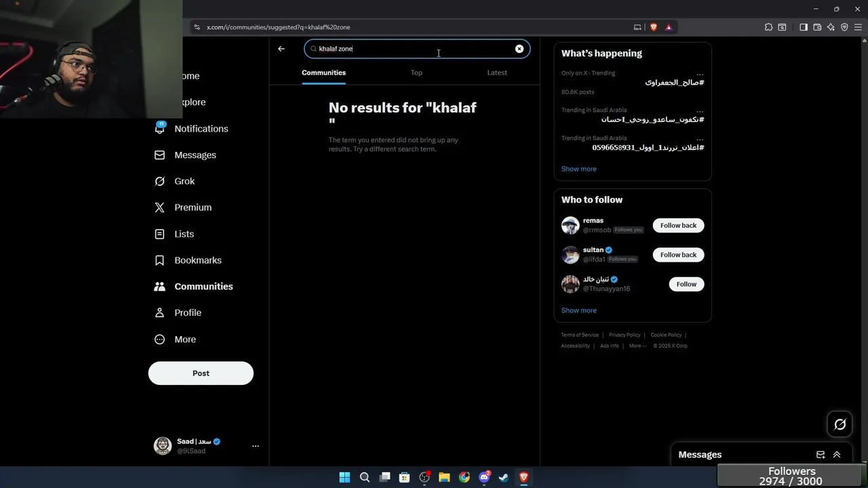Open the Brave VPN shield icon

click(x=844, y=27)
